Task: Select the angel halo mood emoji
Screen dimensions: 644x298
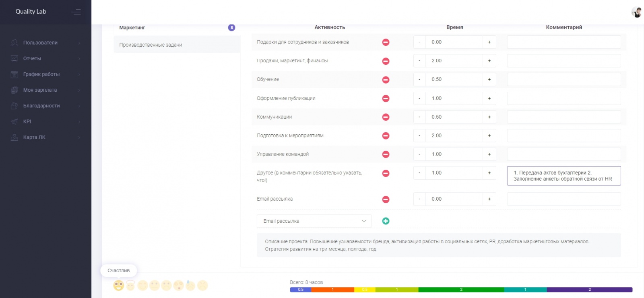Action: [x=130, y=286]
